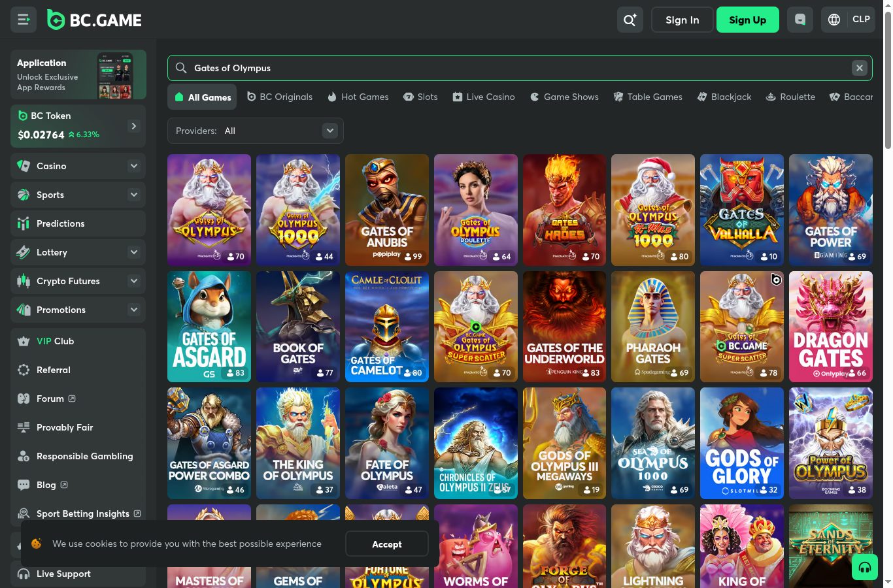Select the Slots tab
Screen dimensions: 893x588
tap(420, 97)
